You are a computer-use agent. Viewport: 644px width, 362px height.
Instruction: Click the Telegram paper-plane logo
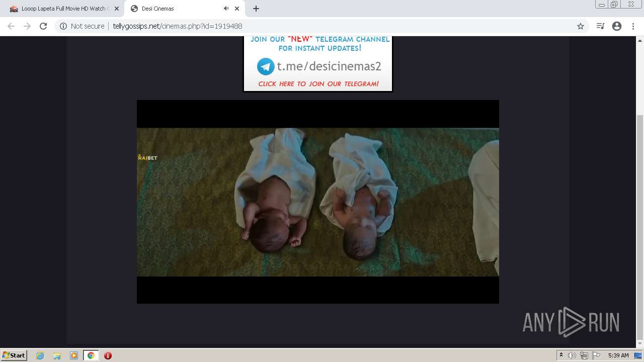pos(266,66)
